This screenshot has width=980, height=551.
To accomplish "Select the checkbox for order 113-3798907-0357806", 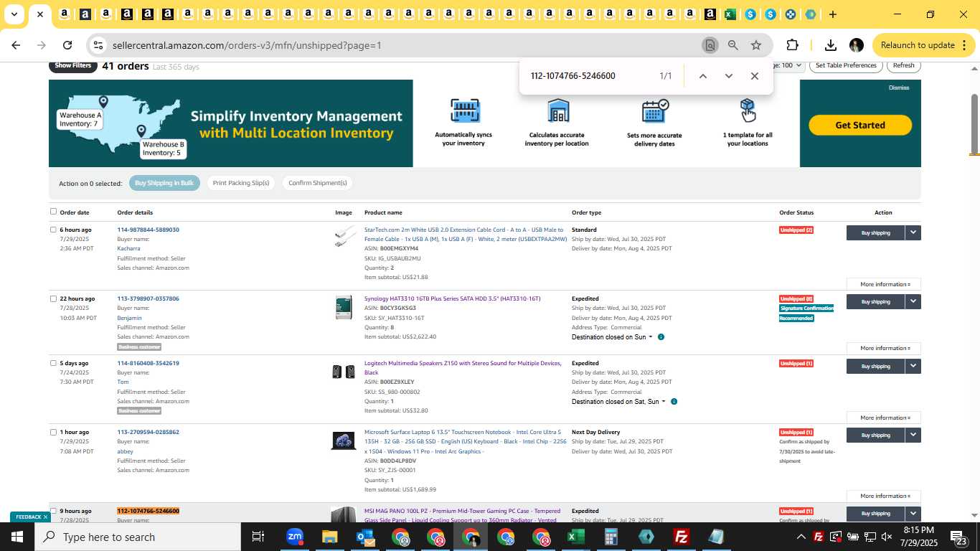I will (53, 298).
